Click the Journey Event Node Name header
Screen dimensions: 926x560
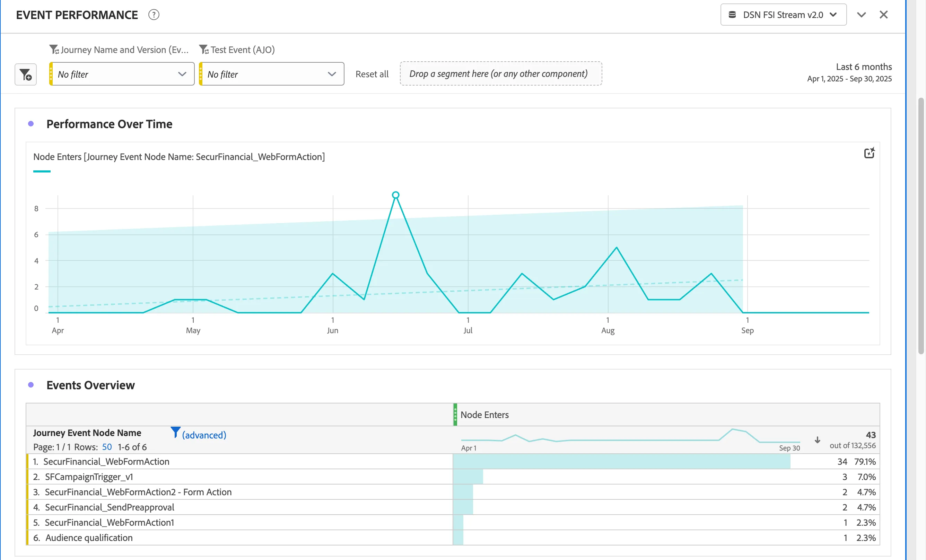click(x=87, y=433)
